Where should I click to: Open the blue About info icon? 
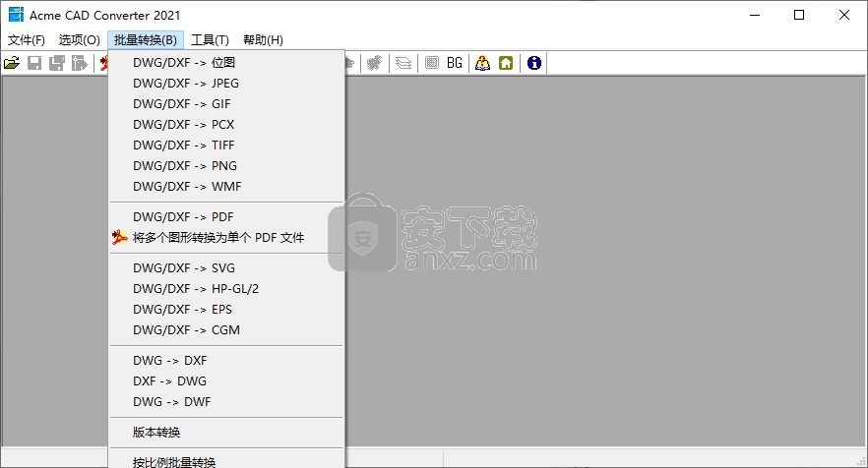(534, 63)
